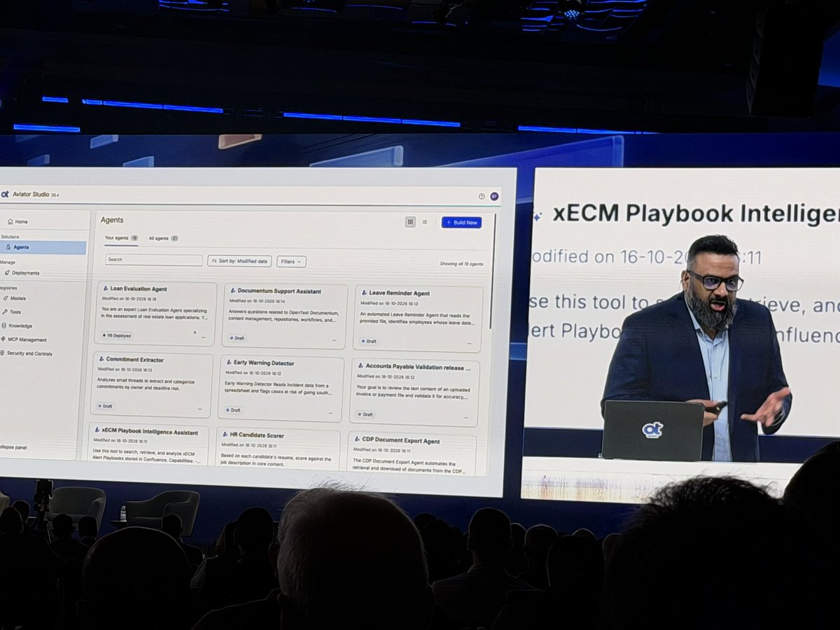Open the HR Candidate Scorer card

278,449
